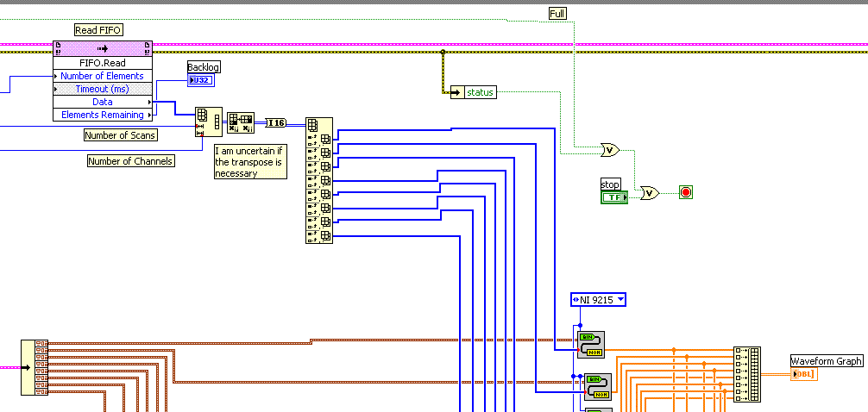Select the Reshape Array function node

[208, 122]
